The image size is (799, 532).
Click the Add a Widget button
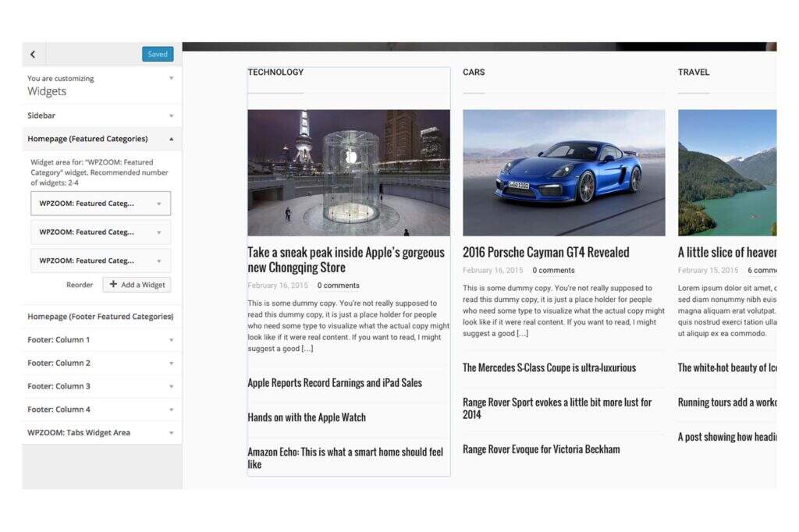[x=137, y=285]
